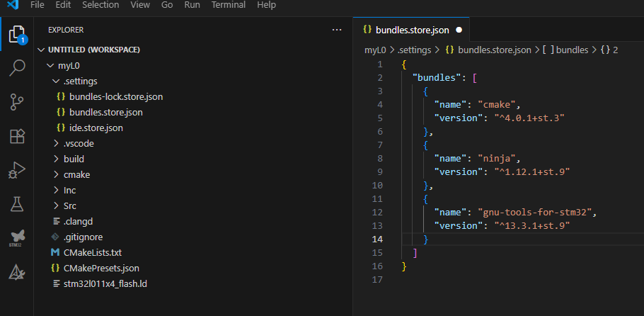Open the Source Control view
The width and height of the screenshot is (644, 316).
coord(16,102)
